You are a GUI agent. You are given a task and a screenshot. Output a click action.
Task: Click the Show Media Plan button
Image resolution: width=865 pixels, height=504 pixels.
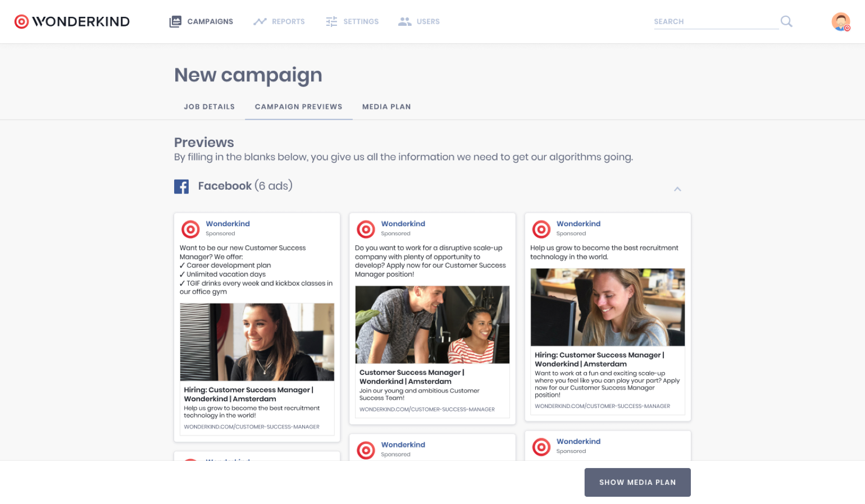(x=638, y=482)
